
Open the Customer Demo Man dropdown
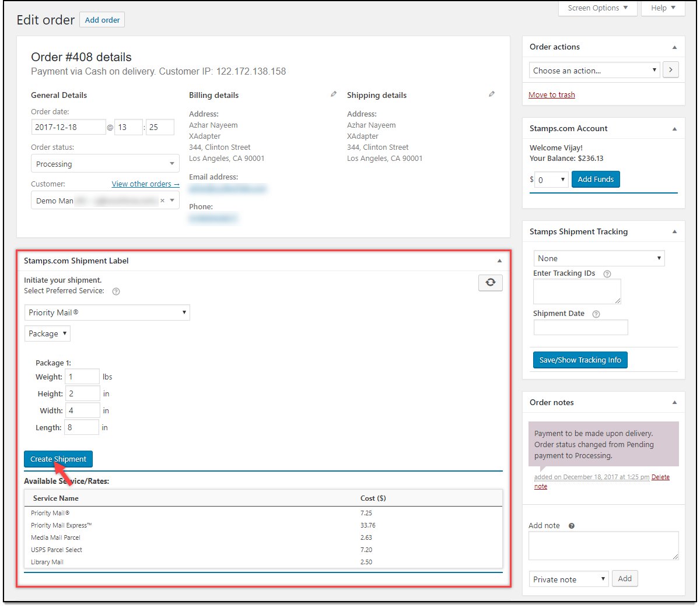[105, 201]
